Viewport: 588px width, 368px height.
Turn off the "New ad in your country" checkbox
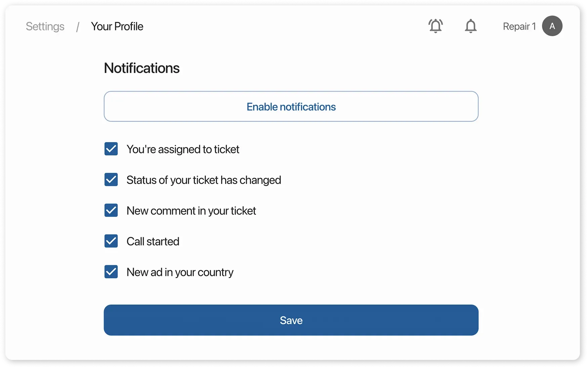(111, 272)
